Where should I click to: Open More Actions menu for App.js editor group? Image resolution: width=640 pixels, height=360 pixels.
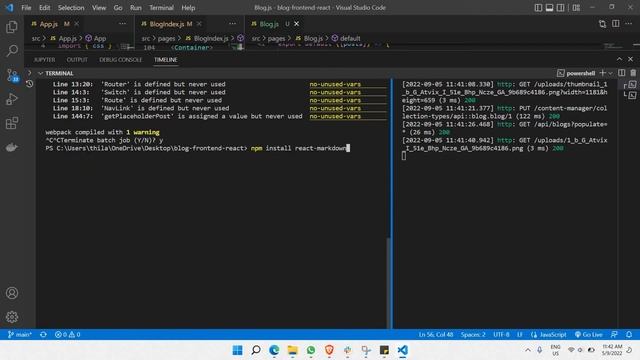click(x=122, y=24)
